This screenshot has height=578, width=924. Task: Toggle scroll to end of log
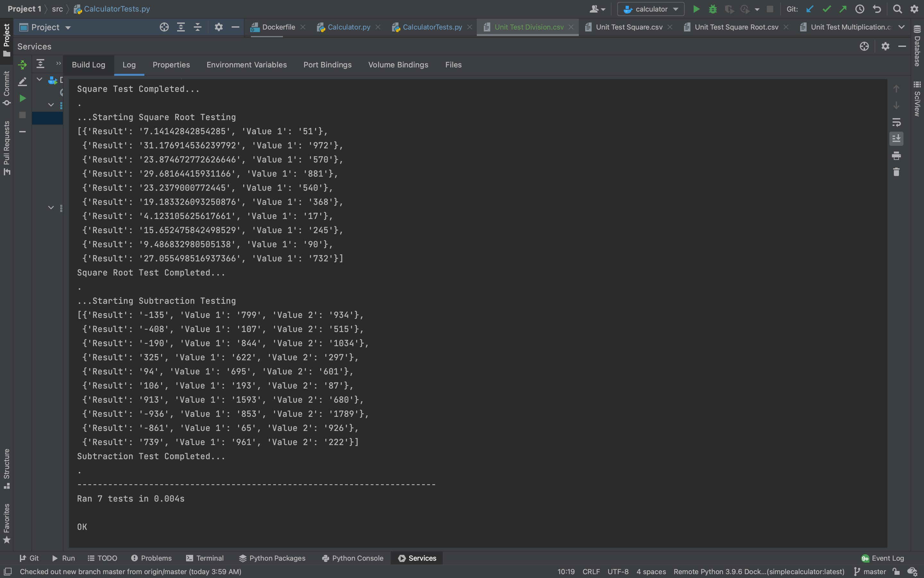(x=896, y=139)
